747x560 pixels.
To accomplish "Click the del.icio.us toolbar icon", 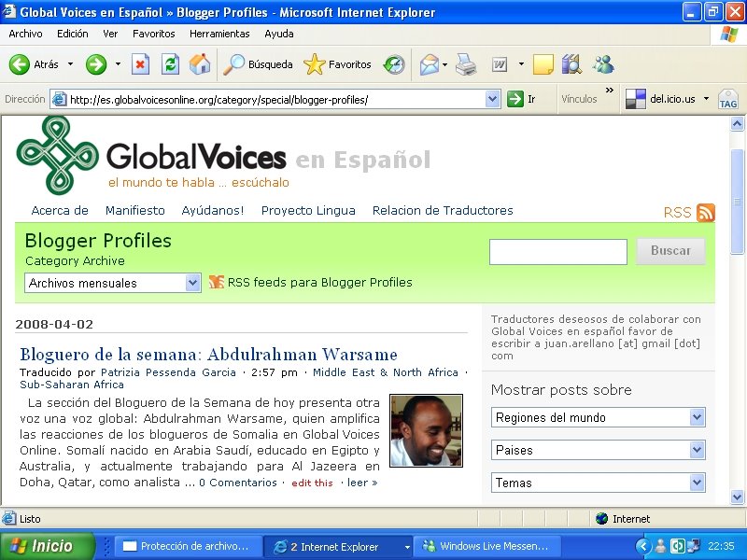I will [x=635, y=98].
